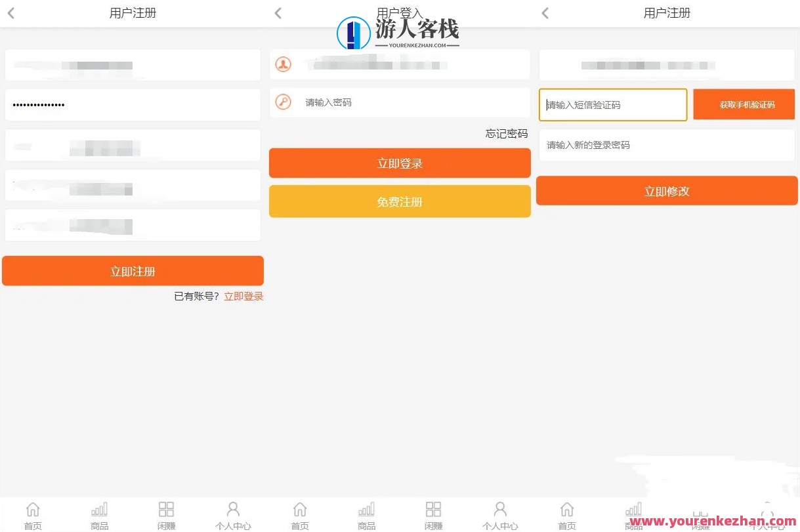Click the key icon beside 请输入密码

click(x=283, y=102)
